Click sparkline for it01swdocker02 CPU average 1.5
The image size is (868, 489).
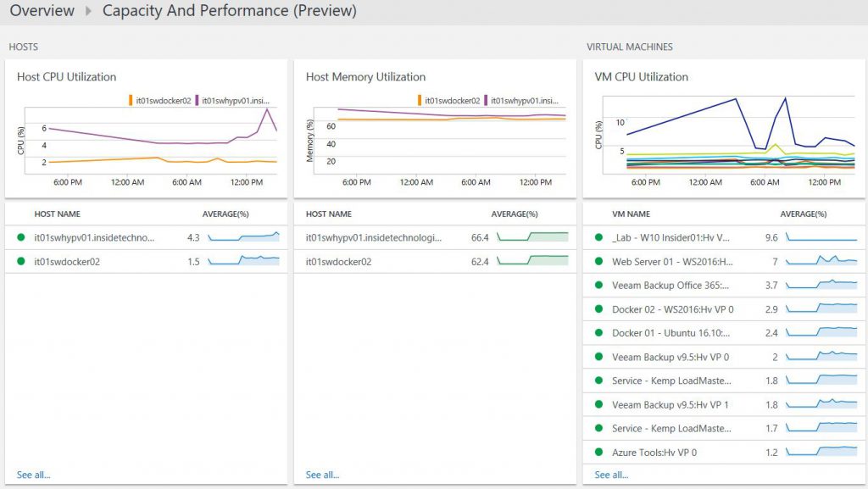[243, 260]
